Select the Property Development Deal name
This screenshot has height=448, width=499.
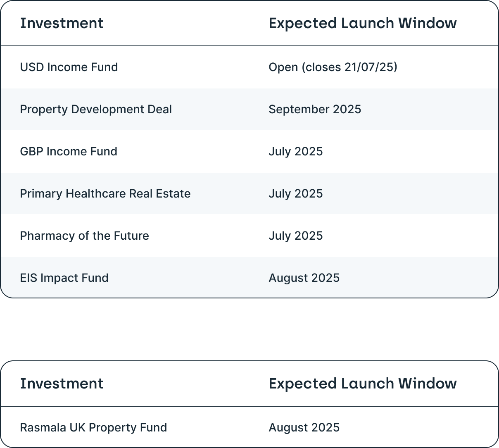pyautogui.click(x=95, y=109)
